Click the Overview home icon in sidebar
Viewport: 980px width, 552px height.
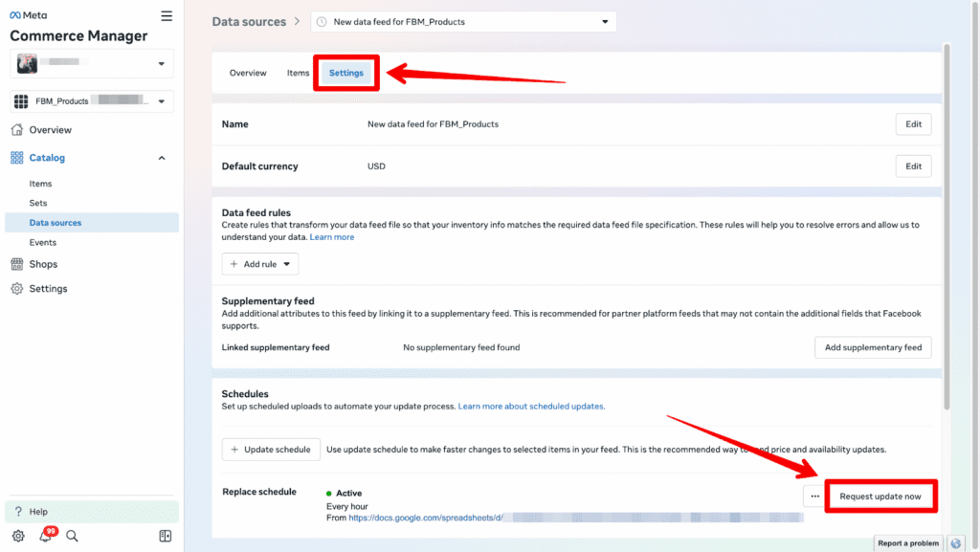point(17,130)
